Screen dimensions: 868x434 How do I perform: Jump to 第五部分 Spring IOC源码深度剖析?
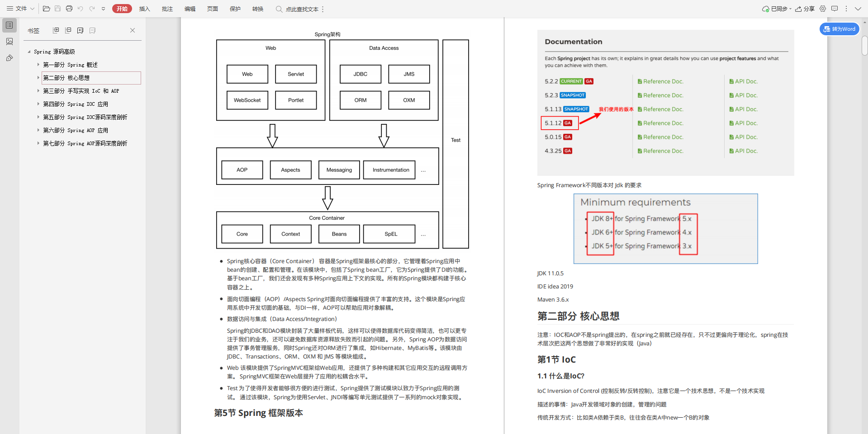(x=85, y=117)
